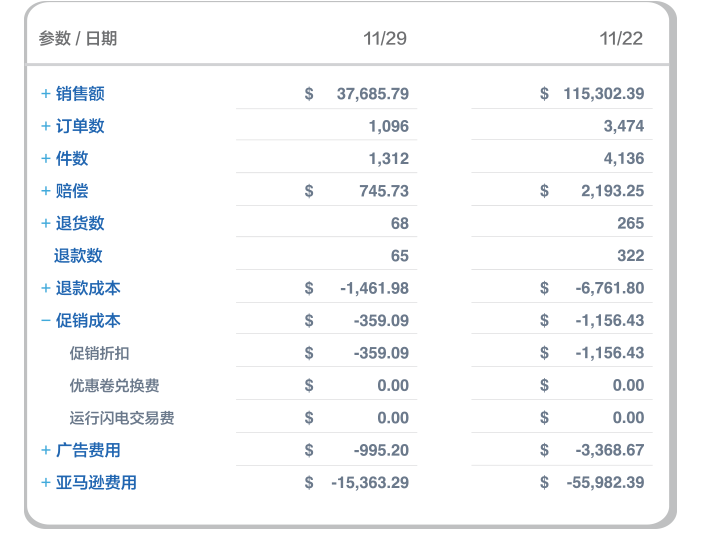This screenshot has height=534, width=702.
Task: Click the -55,982.39 Amazon fee value
Action: tap(603, 483)
